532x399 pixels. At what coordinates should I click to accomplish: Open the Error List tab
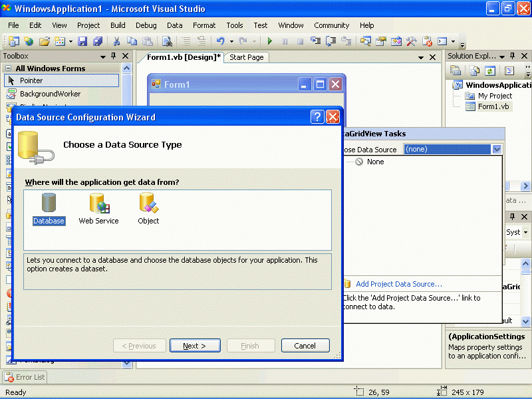[25, 377]
